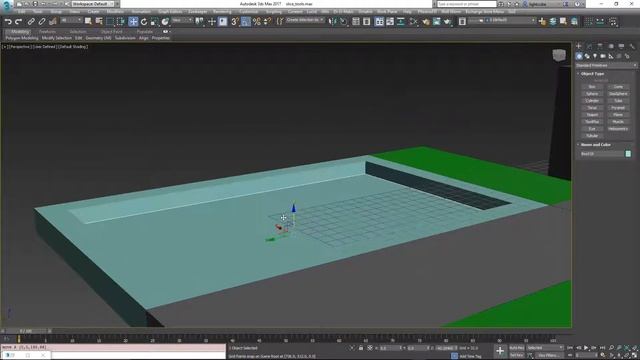
Task: Click the time slider handle
Action: (x=26, y=331)
